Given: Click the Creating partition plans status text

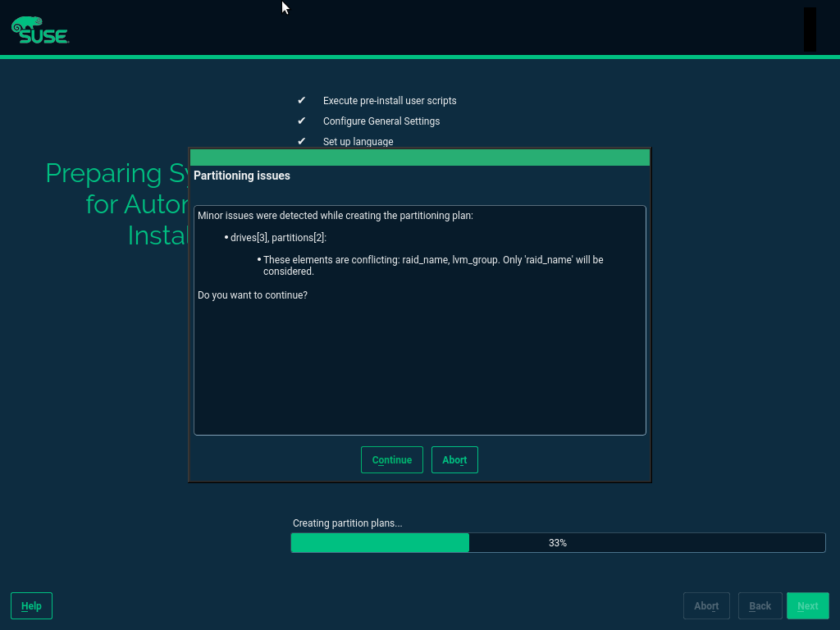Looking at the screenshot, I should click(x=347, y=523).
